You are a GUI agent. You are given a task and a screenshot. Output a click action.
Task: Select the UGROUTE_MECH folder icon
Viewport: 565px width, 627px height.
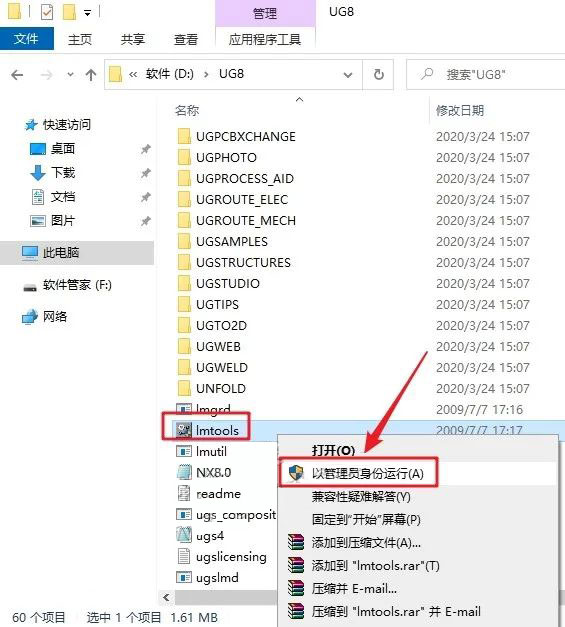click(184, 220)
